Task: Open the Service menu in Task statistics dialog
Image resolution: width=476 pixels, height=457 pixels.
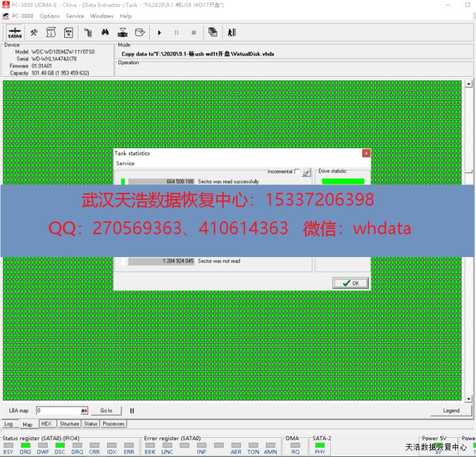Action: click(125, 163)
